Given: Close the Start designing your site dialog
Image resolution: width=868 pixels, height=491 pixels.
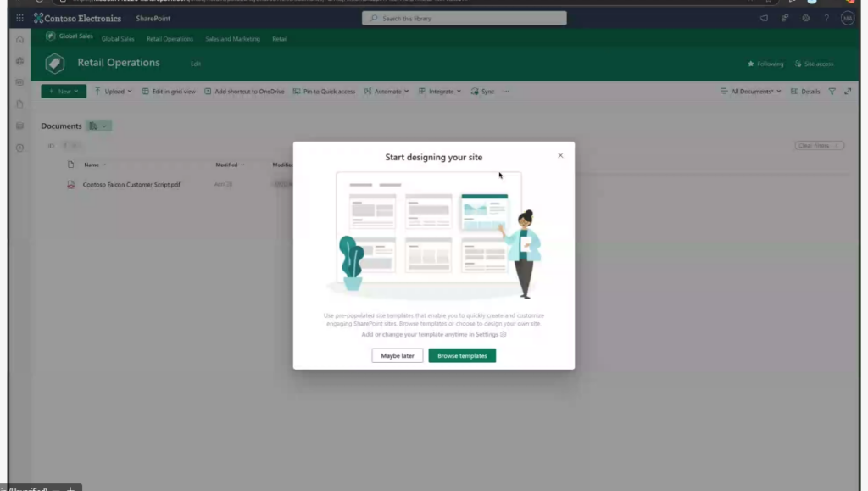Looking at the screenshot, I should point(560,155).
